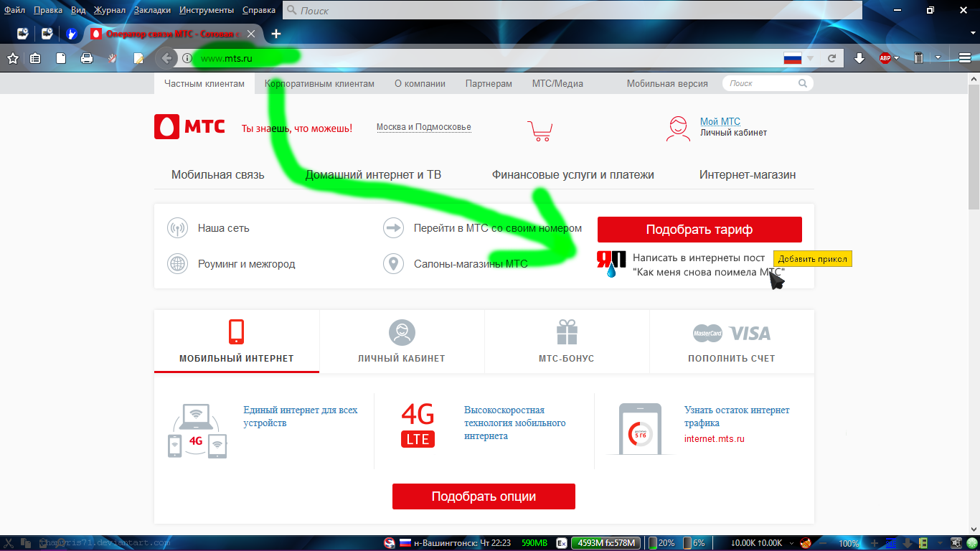This screenshot has height=551, width=980.
Task: Click the globe icon beside Роуминг и межгород
Action: click(177, 264)
